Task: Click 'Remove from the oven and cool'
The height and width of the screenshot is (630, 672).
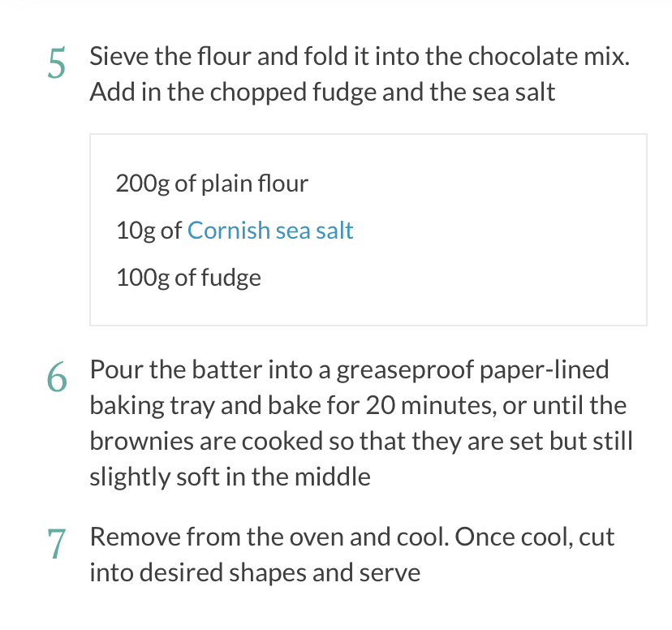Action: 269,537
